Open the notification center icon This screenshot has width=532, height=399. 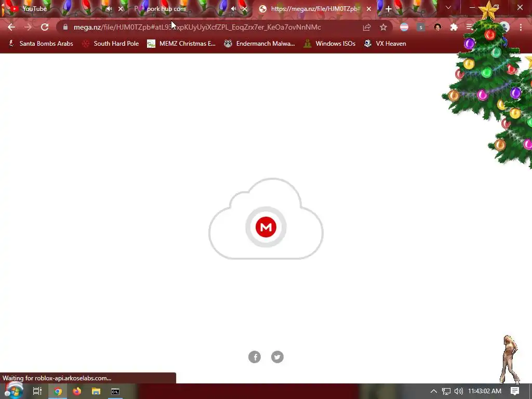coord(515,391)
